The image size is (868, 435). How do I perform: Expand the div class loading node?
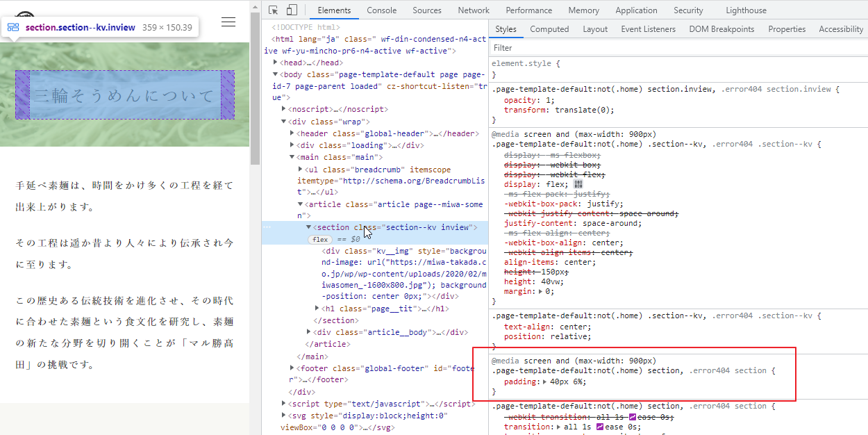tap(292, 145)
